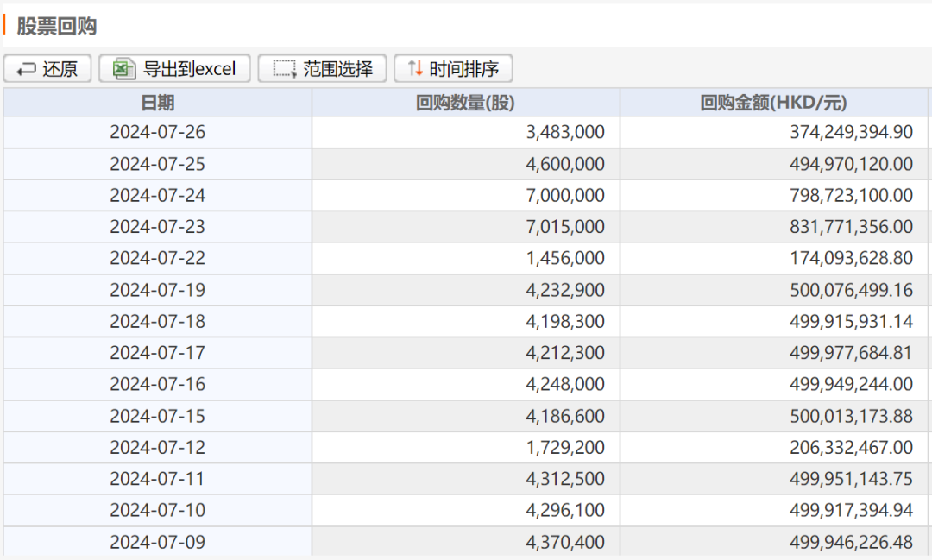
Task: Click the 时间排序 label
Action: [464, 68]
